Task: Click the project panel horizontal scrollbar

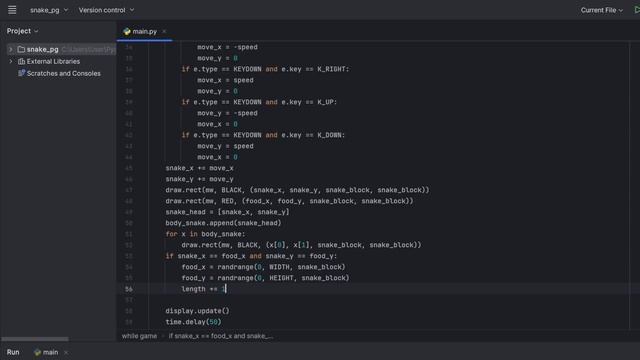Action: [35, 339]
